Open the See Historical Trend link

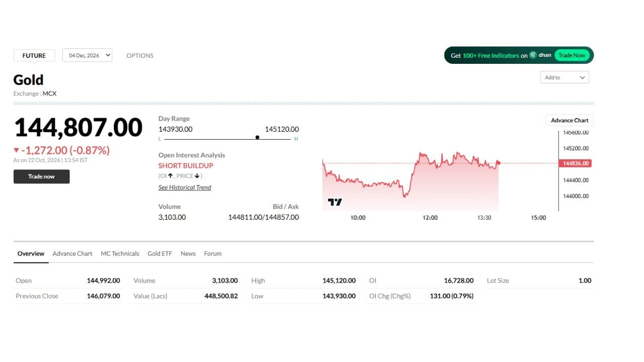point(185,188)
